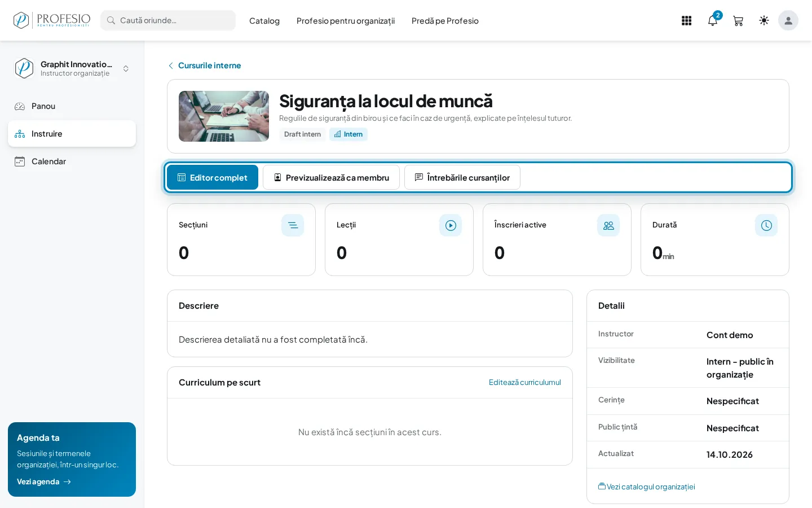Click the Profesio logo
Image resolution: width=812 pixels, height=508 pixels.
52,20
